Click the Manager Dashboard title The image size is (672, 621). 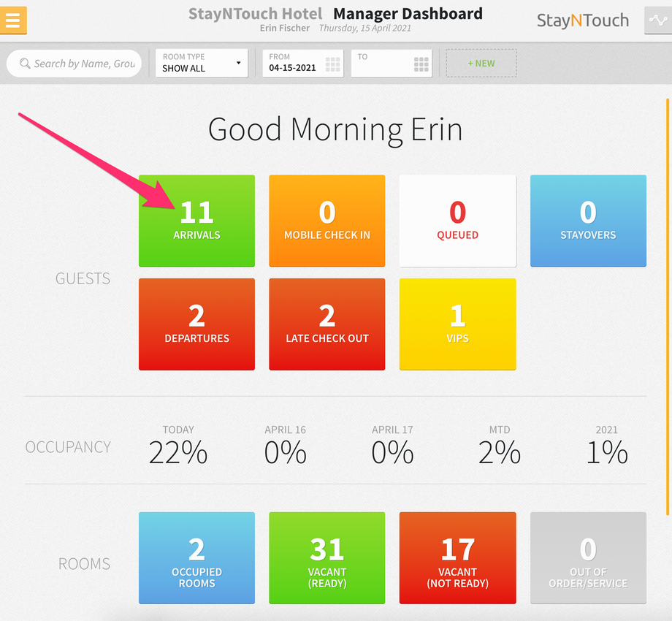[408, 14]
